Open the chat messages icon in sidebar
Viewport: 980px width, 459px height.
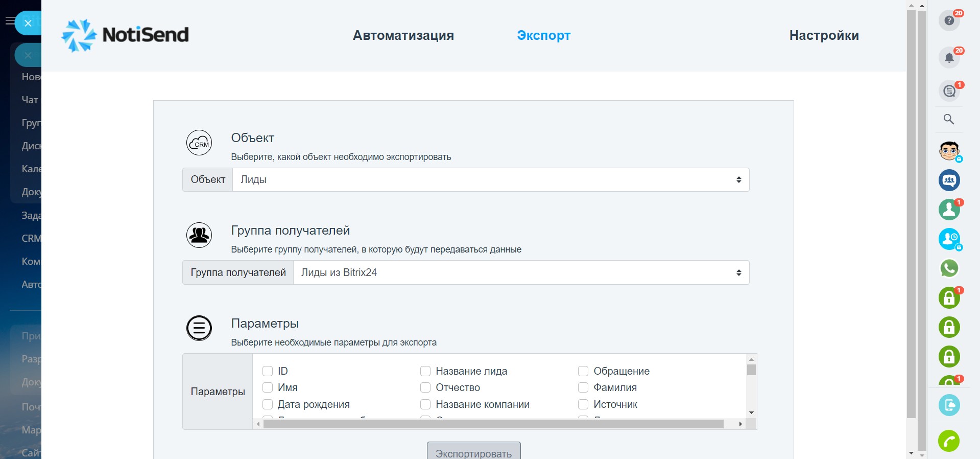click(949, 91)
